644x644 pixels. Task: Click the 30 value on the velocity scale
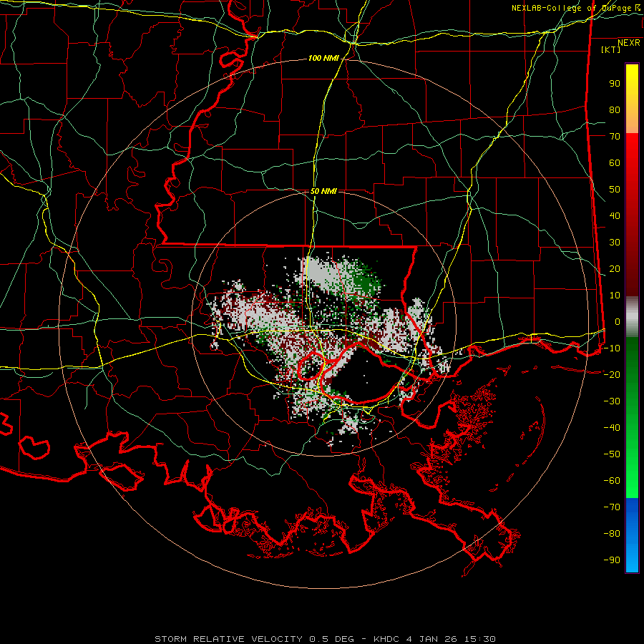click(x=615, y=243)
